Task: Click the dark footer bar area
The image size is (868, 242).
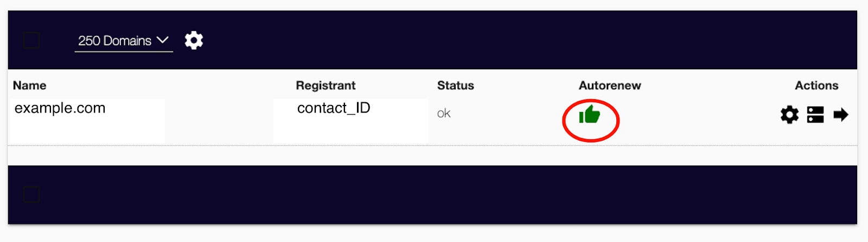Action: (432, 195)
